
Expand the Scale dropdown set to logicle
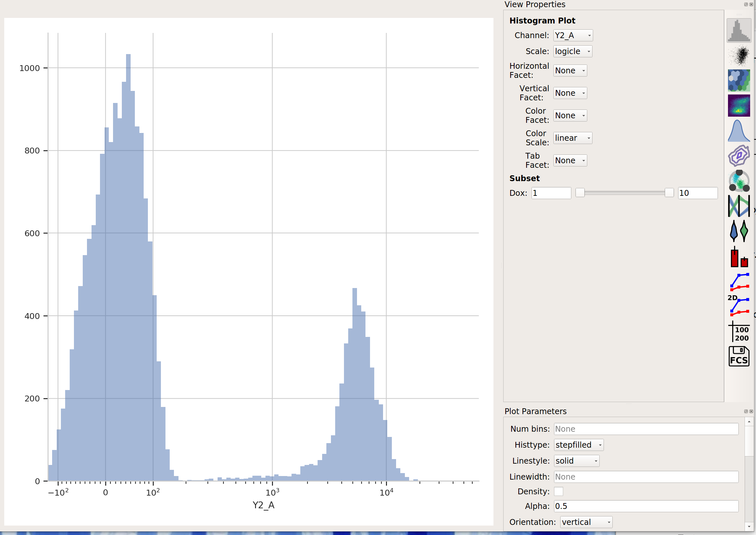[573, 51]
